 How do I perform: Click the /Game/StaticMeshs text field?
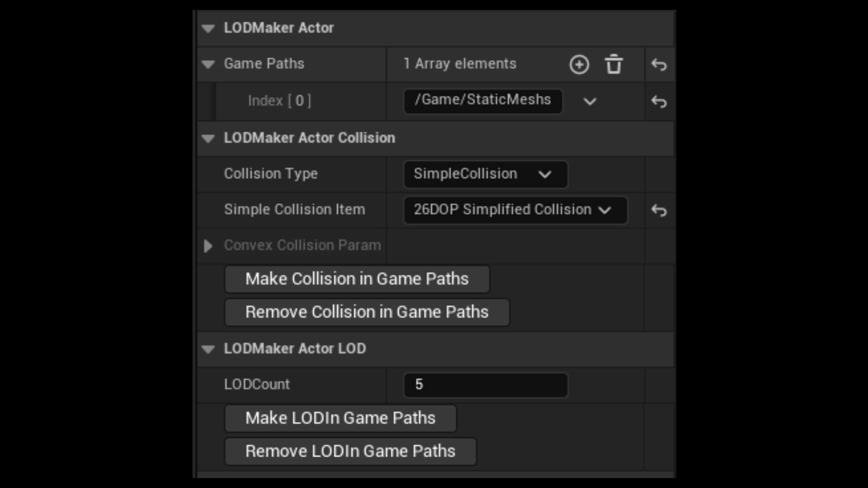[x=482, y=100]
